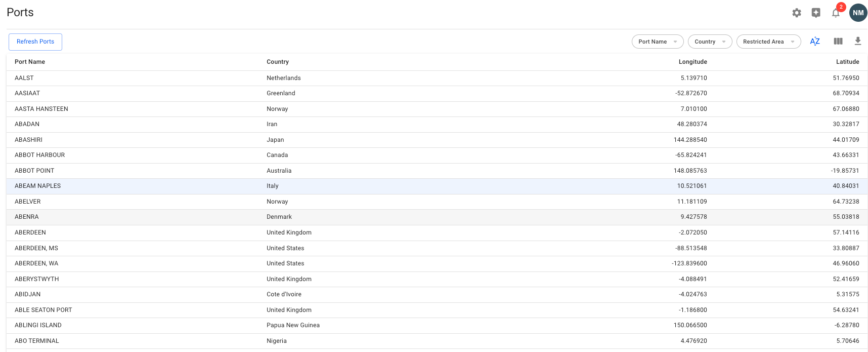Sort by the Country column header
868x352 pixels.
pos(278,62)
